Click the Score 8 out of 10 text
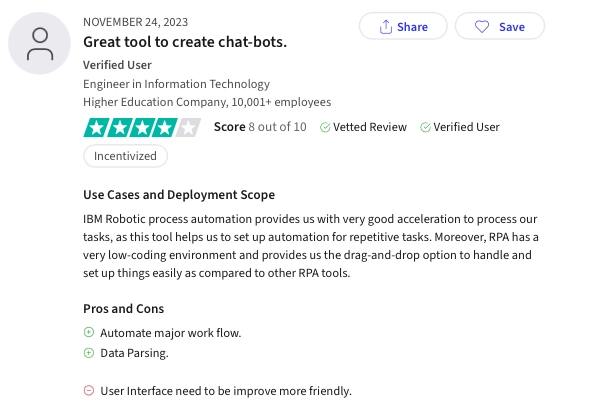This screenshot has width=599, height=410. click(260, 127)
